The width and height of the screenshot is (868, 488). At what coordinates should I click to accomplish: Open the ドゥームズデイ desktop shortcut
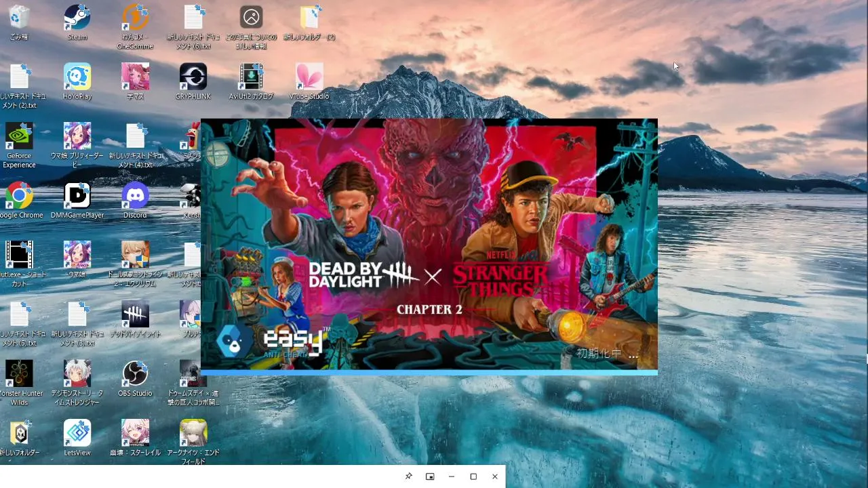point(193,384)
